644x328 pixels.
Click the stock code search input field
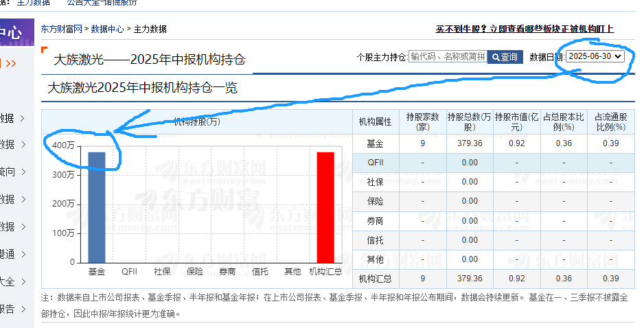pyautogui.click(x=448, y=57)
